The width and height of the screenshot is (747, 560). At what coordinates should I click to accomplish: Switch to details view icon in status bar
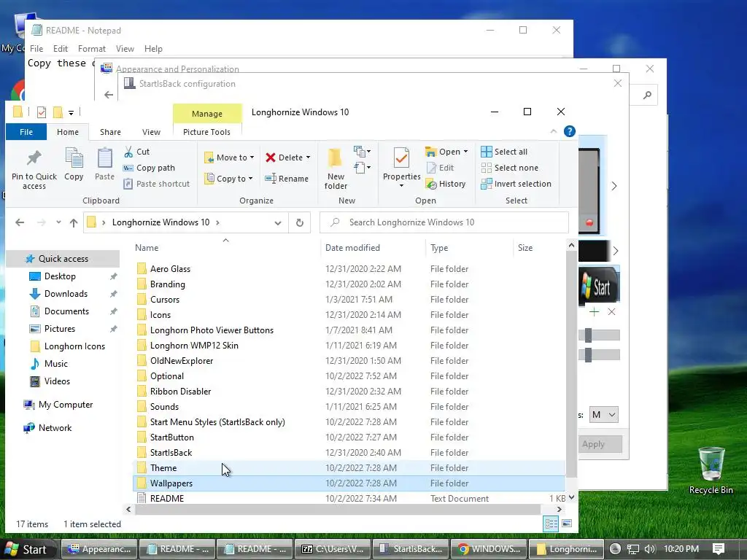[551, 524]
